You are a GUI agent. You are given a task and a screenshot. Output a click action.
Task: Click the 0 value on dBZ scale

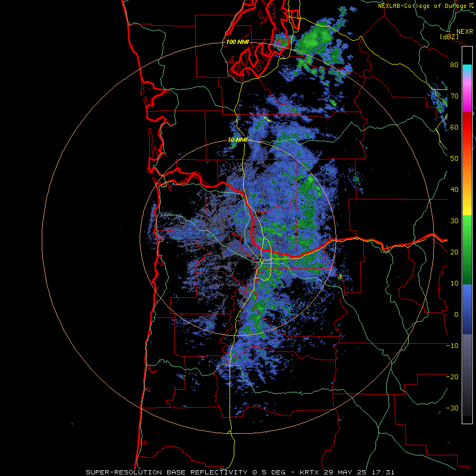click(x=456, y=315)
